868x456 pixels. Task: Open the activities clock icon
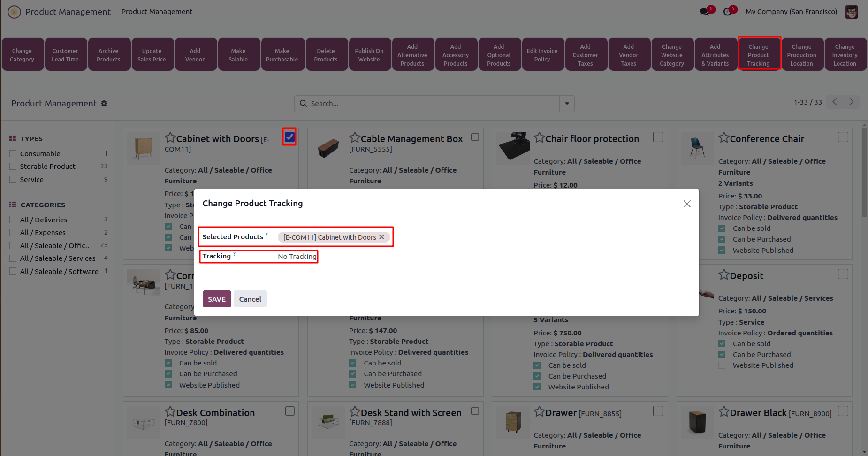tap(727, 12)
